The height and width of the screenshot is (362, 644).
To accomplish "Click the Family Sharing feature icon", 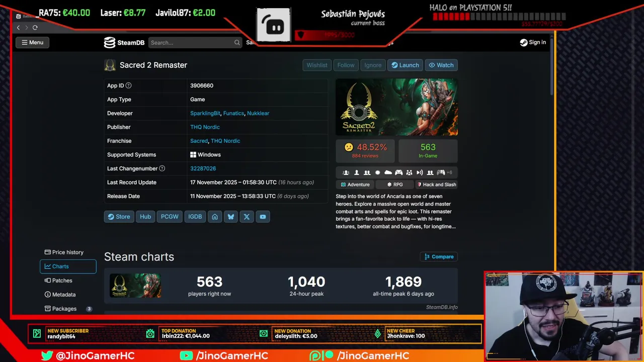I will (409, 172).
